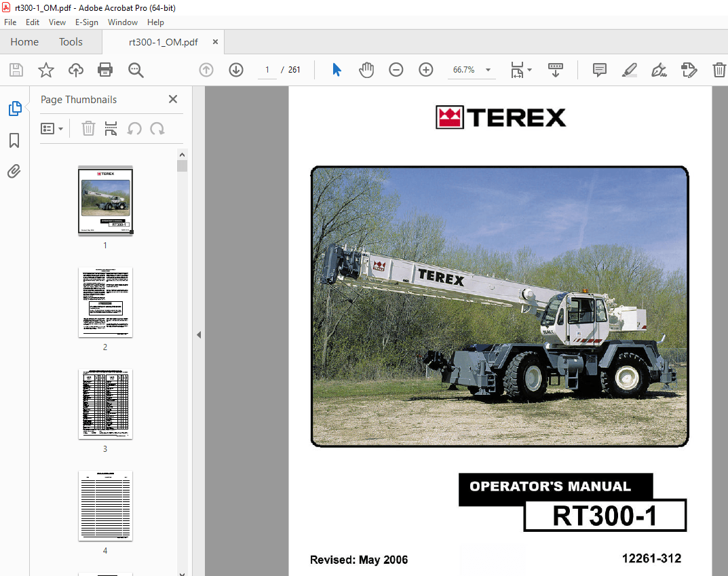Toggle the Page Thumbnails panel
728x576 pixels.
click(14, 109)
